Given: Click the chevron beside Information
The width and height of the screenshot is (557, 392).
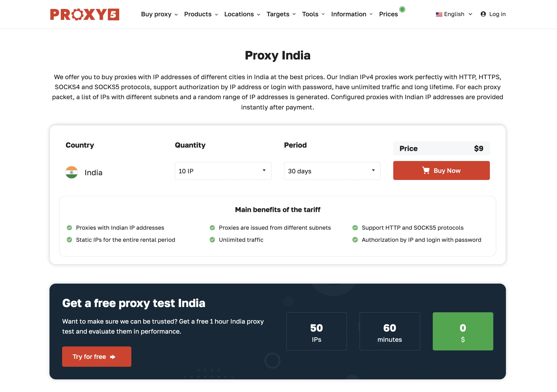Looking at the screenshot, I should [x=371, y=14].
